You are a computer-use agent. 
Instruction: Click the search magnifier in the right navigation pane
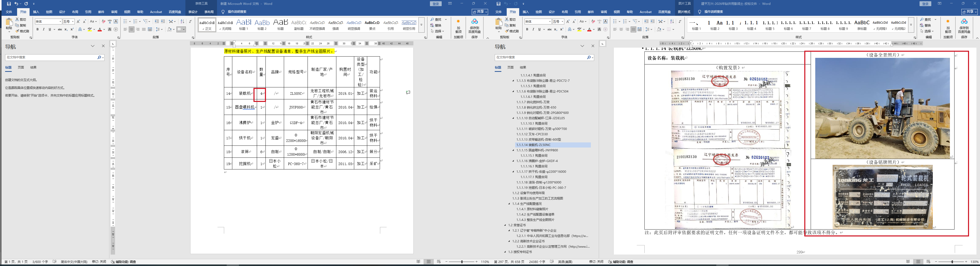589,57
